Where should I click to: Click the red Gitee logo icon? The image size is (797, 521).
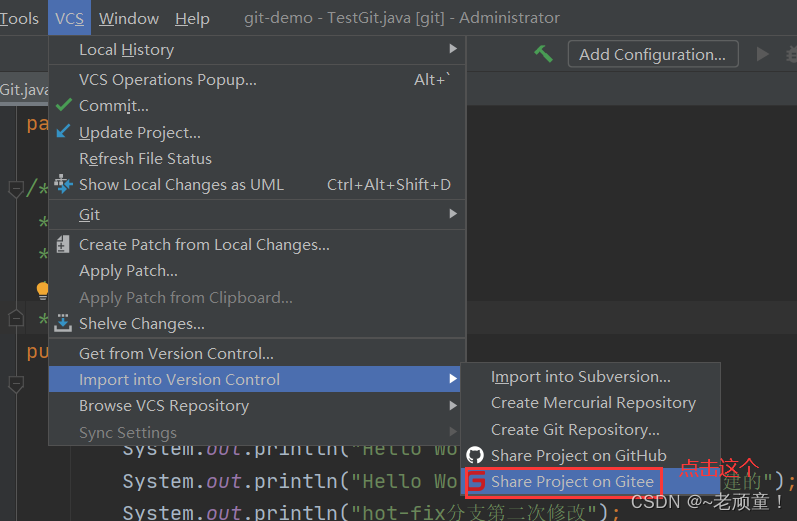(476, 481)
